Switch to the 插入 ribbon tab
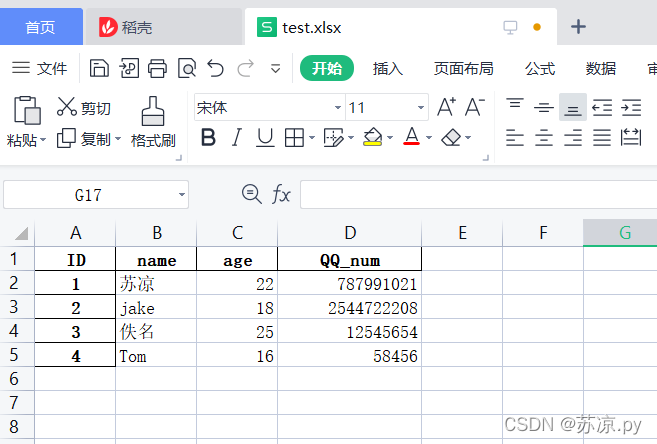The height and width of the screenshot is (444, 657). tap(388, 68)
